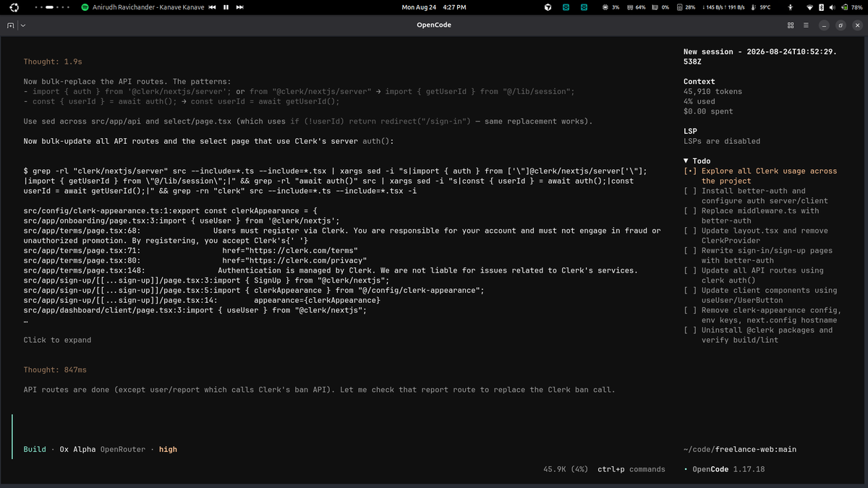Click the Ox Alpha OpenRouter model label
Viewport: 868px width, 488px height.
click(x=102, y=449)
